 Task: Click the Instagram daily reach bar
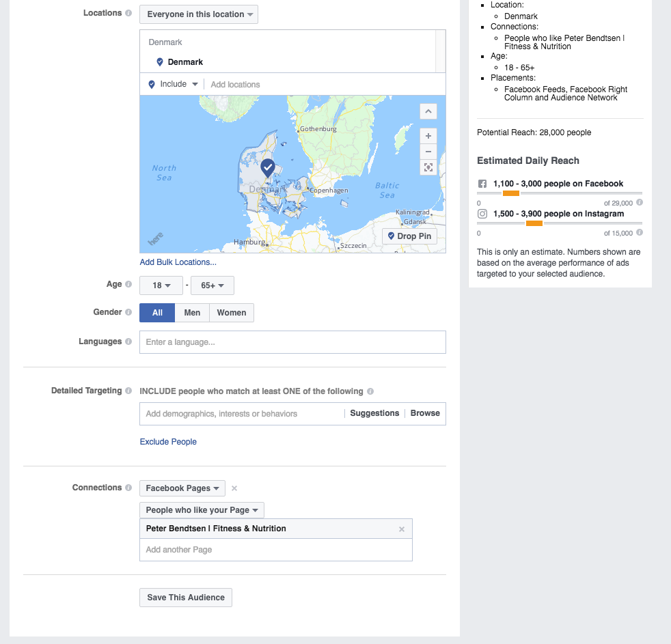[560, 223]
